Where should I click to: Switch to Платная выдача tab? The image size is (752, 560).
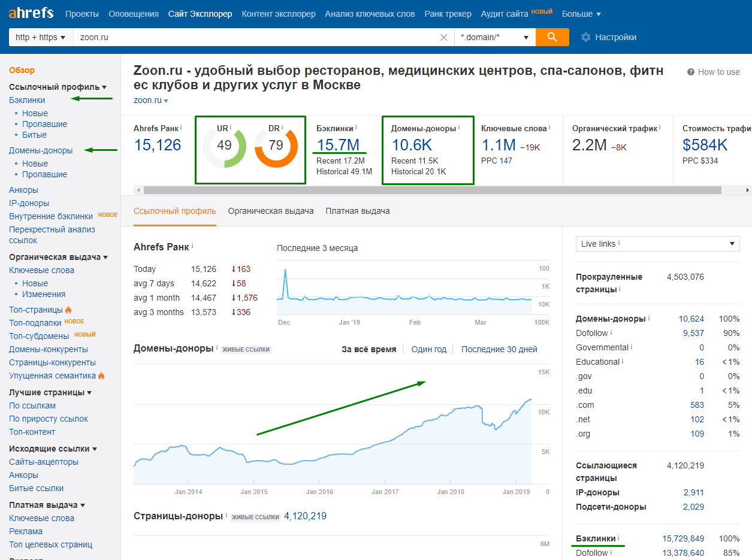[x=357, y=211]
